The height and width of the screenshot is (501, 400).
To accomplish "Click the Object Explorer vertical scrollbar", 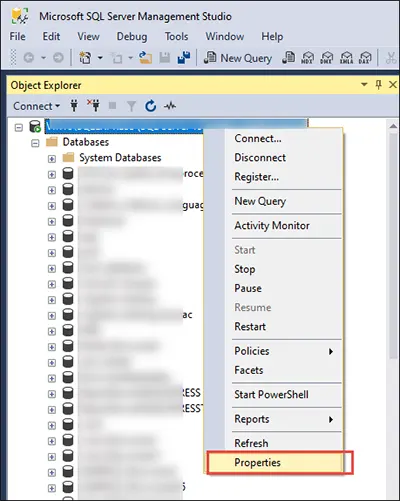I will point(393,245).
